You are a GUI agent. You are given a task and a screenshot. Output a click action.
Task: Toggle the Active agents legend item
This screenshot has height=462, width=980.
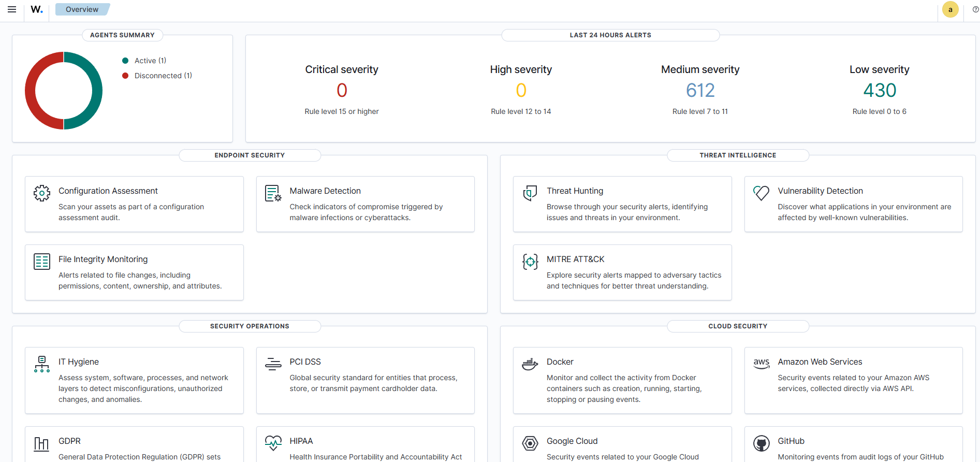point(145,61)
